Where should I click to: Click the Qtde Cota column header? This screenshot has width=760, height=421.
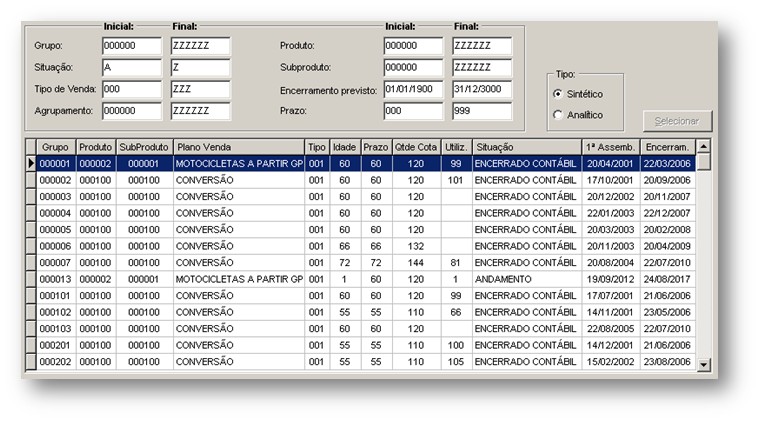pos(416,147)
